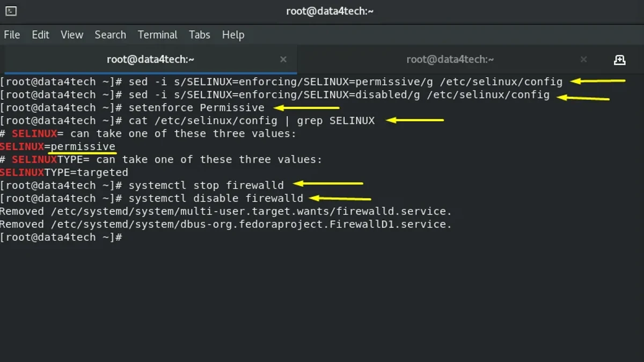Screen dimensions: 644x362
Task: Open the Terminal menu
Action: (x=157, y=35)
